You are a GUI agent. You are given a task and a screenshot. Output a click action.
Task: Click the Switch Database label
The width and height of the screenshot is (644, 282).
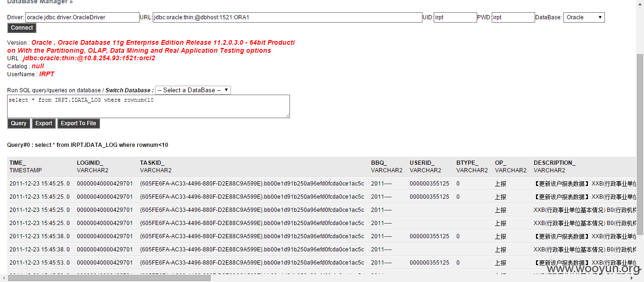click(x=129, y=90)
